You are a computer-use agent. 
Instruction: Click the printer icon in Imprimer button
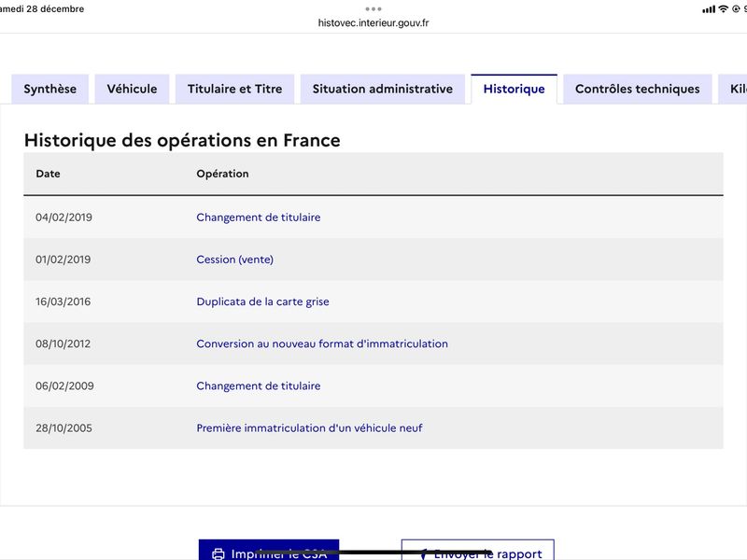(x=218, y=553)
